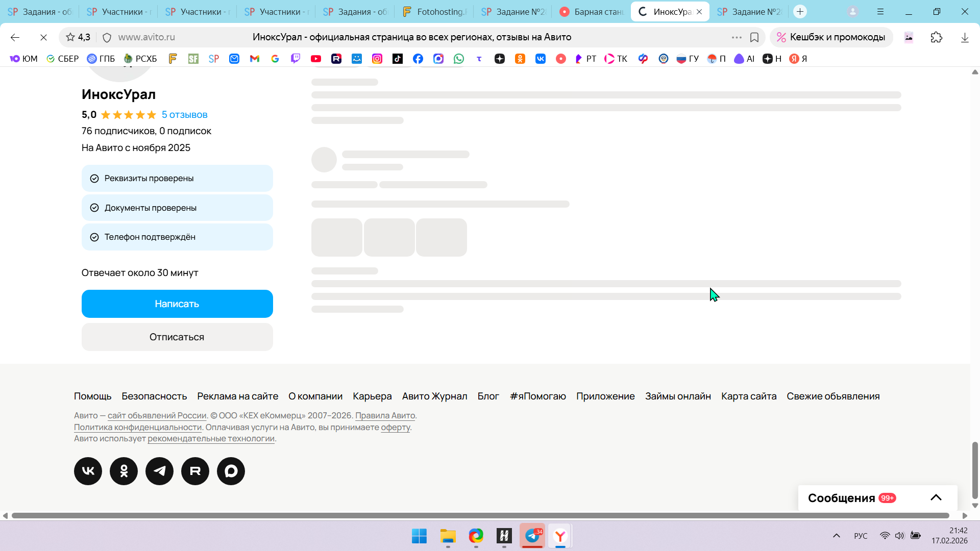Image resolution: width=980 pixels, height=551 pixels.
Task: Open the downloads icon in toolbar
Action: (964, 37)
